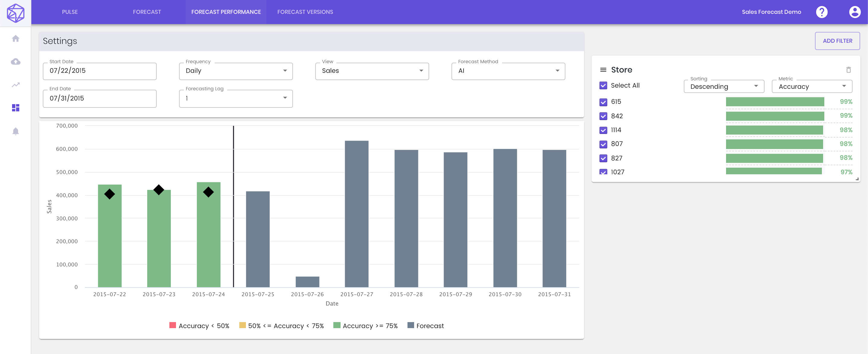Select the Forecast Performance tab
The image size is (868, 354).
tap(226, 12)
